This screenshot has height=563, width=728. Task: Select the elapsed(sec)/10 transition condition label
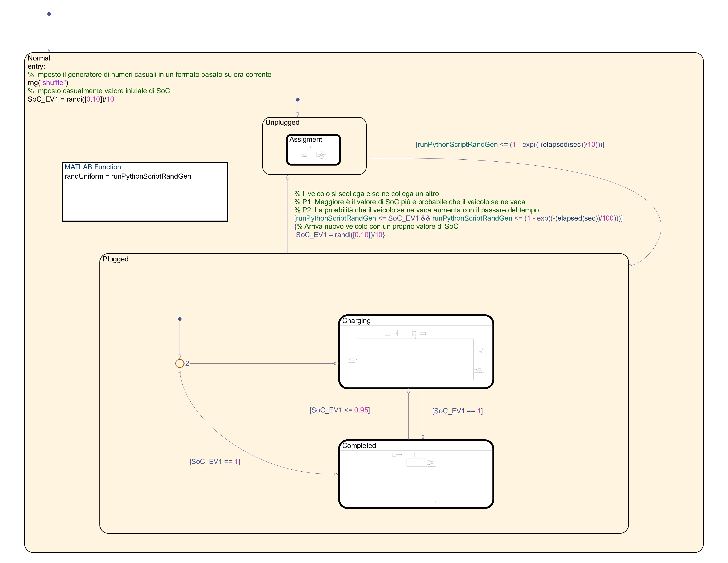pyautogui.click(x=510, y=144)
